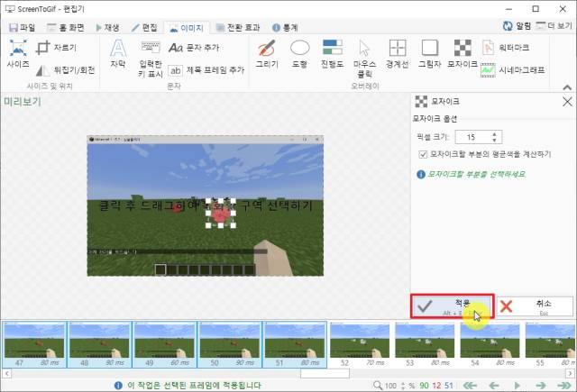This screenshot has width=577, height=392.
Task: Open the 입력한 키 표시 keystrokes tool
Action: coord(151,59)
